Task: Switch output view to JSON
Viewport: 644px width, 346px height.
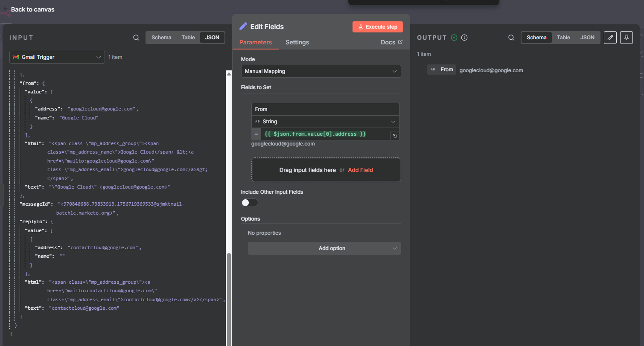Action: point(587,38)
